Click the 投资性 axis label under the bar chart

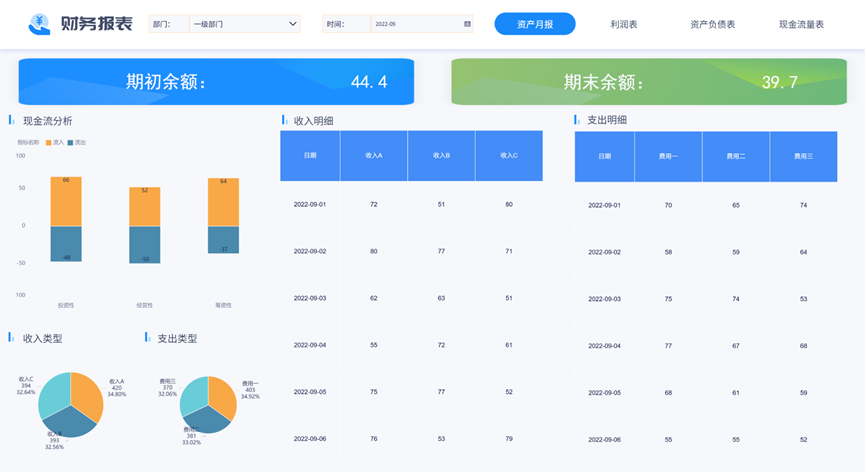(x=66, y=305)
